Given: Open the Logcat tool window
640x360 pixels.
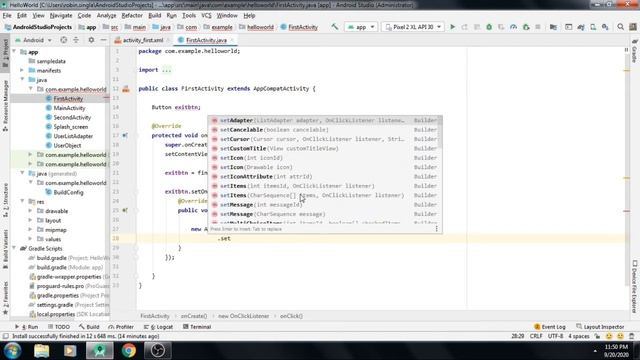Looking at the screenshot, I should (x=158, y=327).
